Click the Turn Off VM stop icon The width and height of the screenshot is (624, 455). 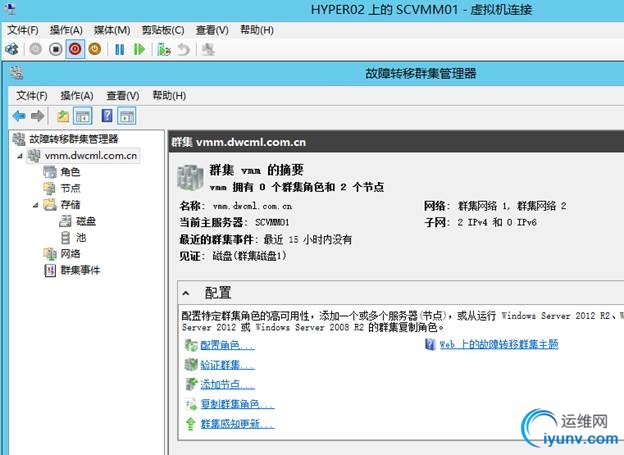click(x=56, y=49)
